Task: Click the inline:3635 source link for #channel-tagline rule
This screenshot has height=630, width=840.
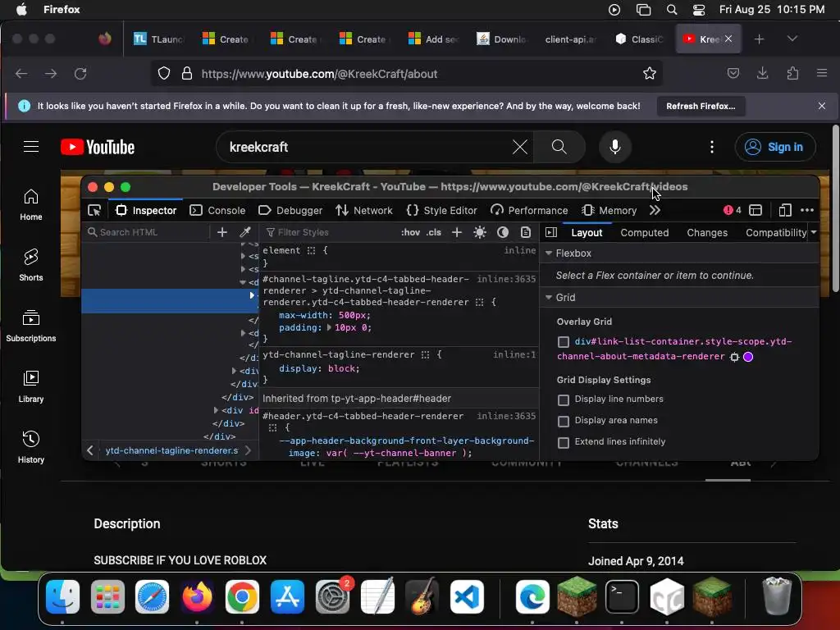Action: coord(506,279)
